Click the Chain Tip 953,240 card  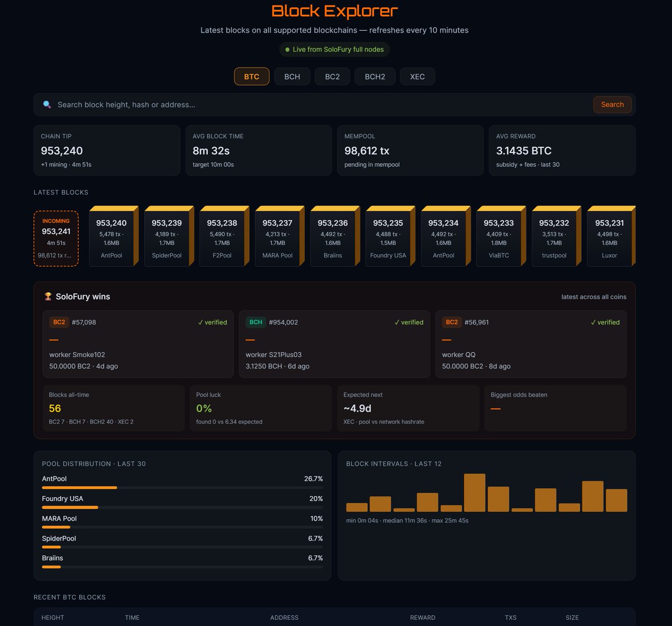pos(107,150)
